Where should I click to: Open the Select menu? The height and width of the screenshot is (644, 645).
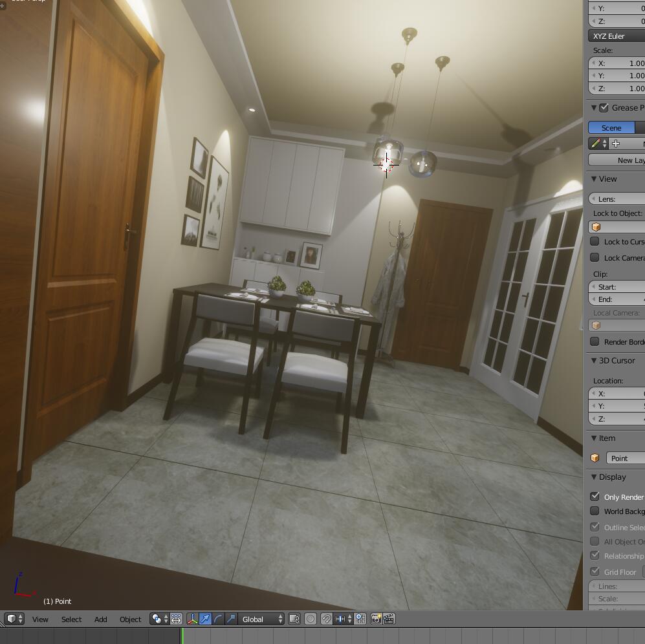coord(72,619)
